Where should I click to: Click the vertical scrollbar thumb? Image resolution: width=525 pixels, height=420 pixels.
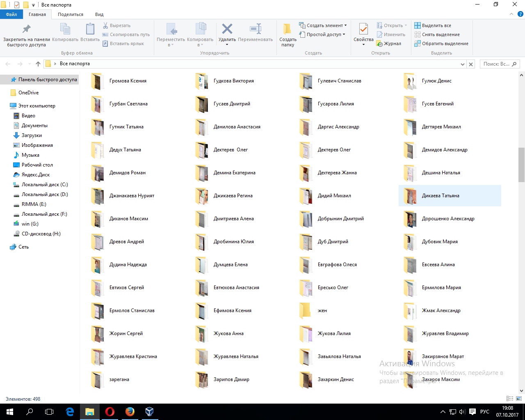(x=521, y=164)
